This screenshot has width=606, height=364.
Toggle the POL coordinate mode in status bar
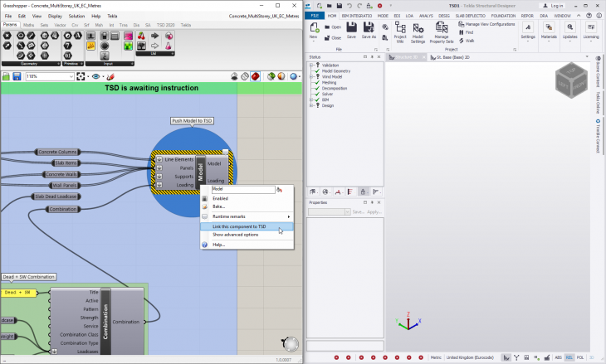pyautogui.click(x=580, y=357)
